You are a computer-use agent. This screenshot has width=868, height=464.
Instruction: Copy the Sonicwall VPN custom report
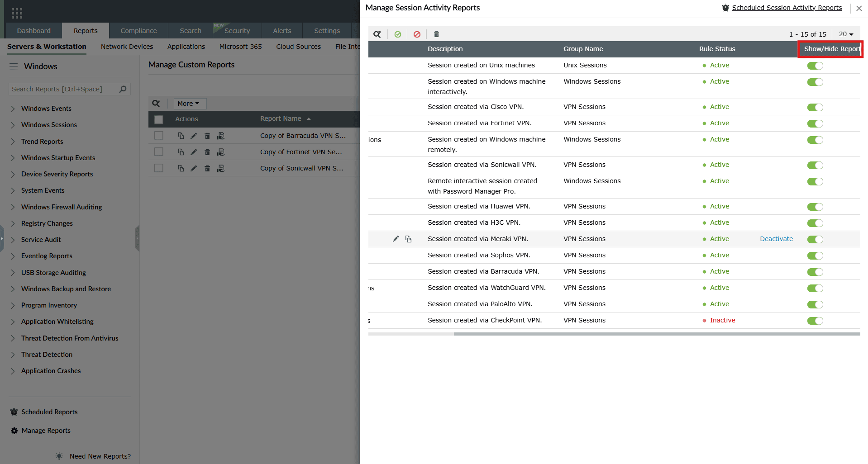coord(181,168)
